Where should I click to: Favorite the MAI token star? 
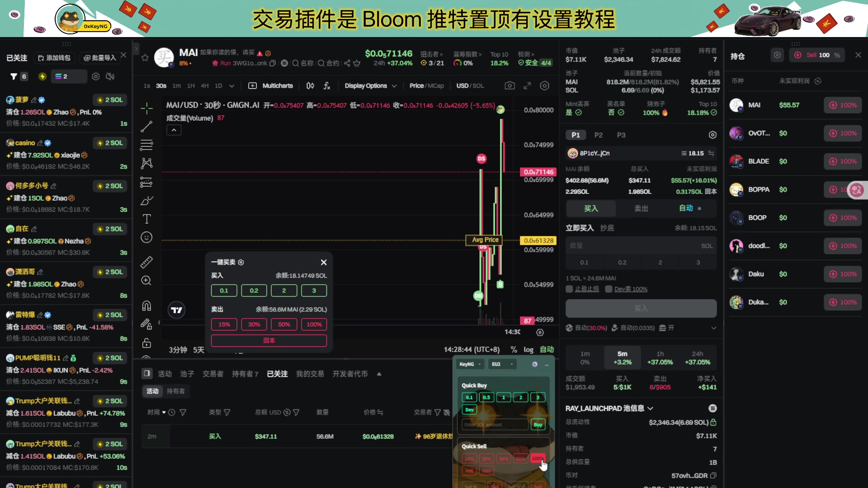(145, 58)
